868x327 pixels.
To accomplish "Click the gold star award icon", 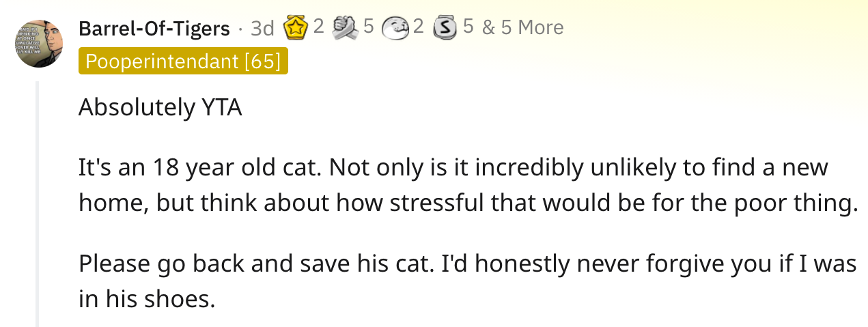I will coord(297,27).
